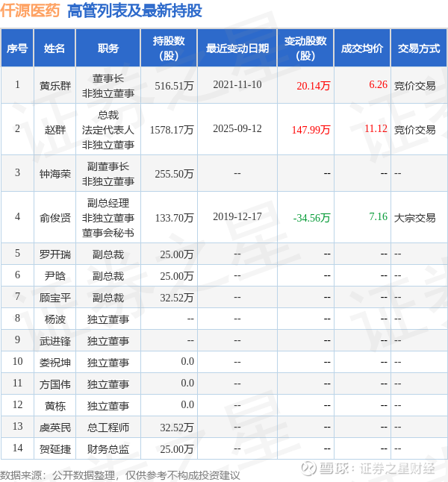Click the date 2021-11-10

(237, 84)
